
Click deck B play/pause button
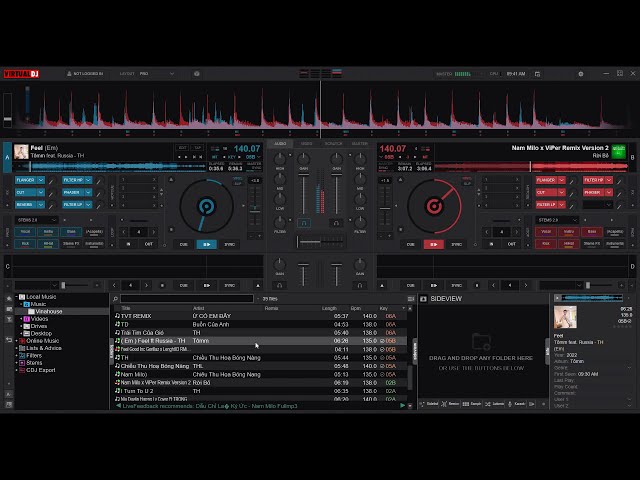[x=433, y=244]
